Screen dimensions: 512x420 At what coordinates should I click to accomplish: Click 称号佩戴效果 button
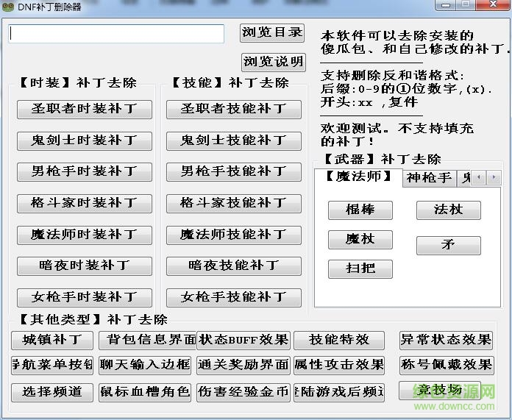[447, 365]
